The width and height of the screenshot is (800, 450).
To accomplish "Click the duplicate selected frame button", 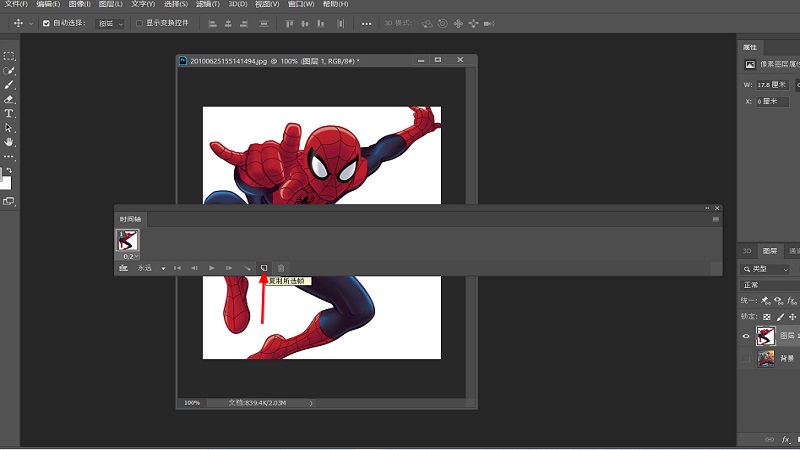I will click(x=264, y=268).
